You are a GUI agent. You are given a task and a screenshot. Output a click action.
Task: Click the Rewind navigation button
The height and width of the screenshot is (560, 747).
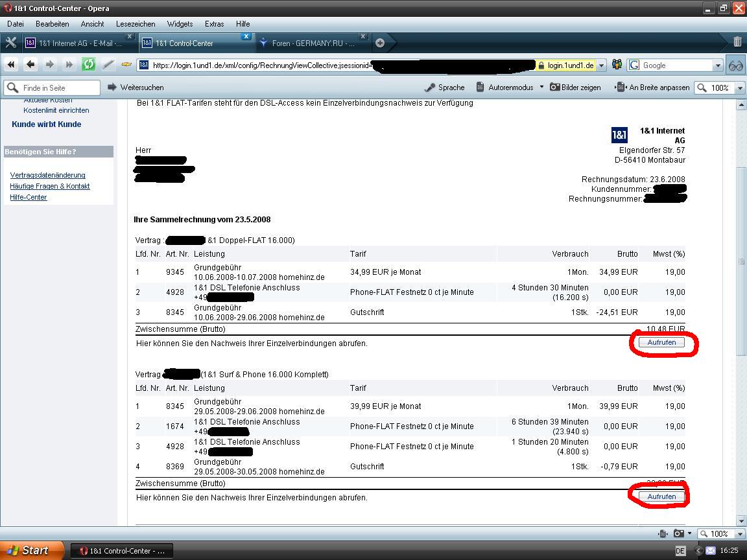point(12,64)
